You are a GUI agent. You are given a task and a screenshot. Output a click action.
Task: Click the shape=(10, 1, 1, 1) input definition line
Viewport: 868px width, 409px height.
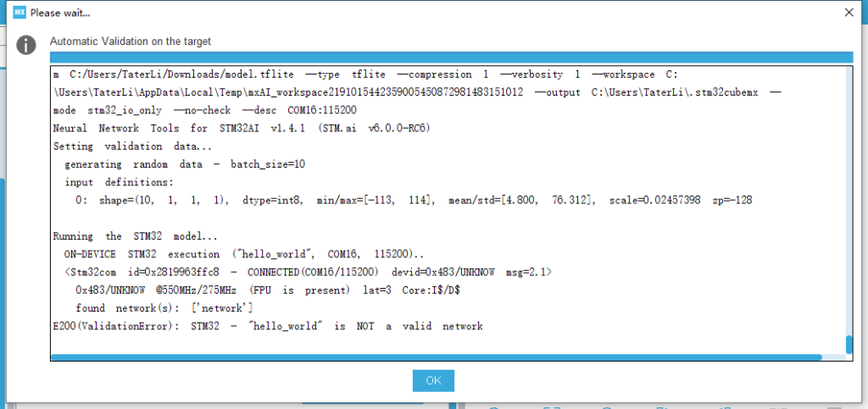(x=414, y=200)
